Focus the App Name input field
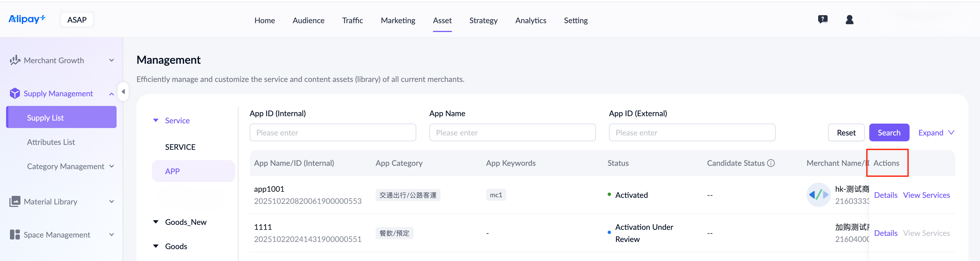 pyautogui.click(x=512, y=133)
